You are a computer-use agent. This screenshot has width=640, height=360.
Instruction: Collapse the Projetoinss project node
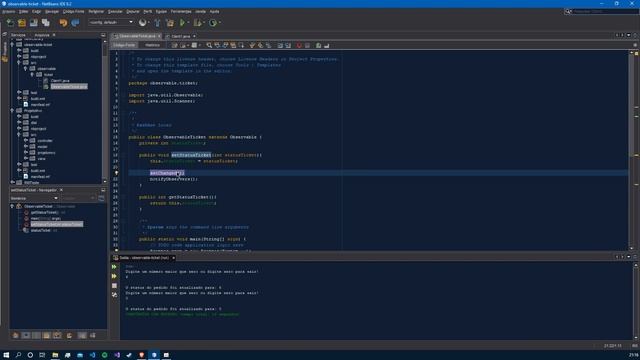[x=12, y=111]
